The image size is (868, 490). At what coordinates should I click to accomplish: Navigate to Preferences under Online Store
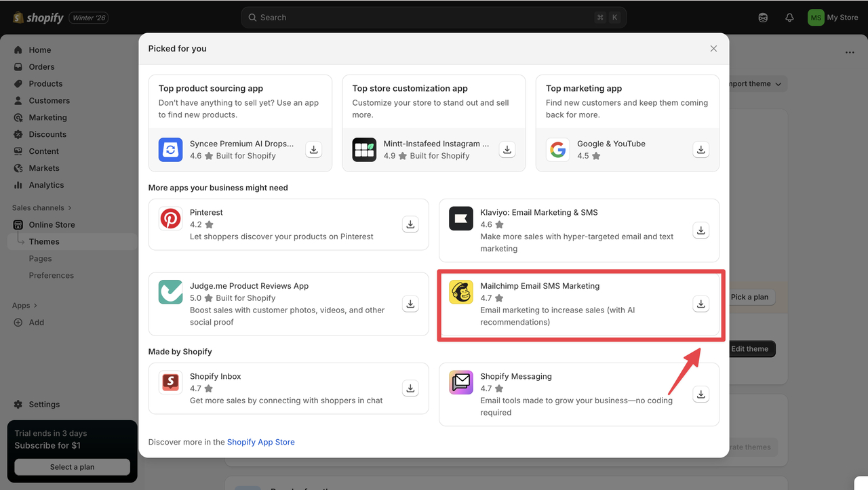coord(52,275)
